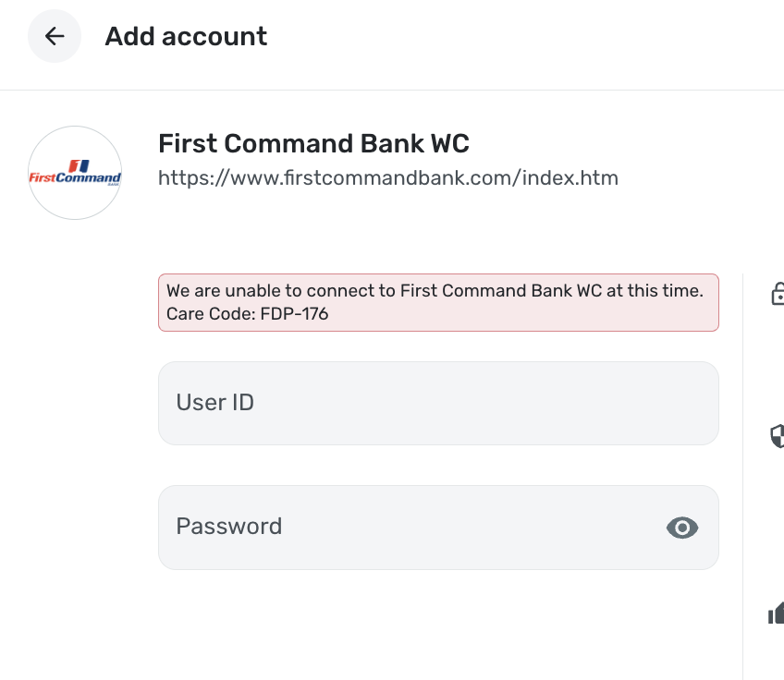This screenshot has height=680, width=784.
Task: Toggle password visibility eye icon
Action: 682,528
